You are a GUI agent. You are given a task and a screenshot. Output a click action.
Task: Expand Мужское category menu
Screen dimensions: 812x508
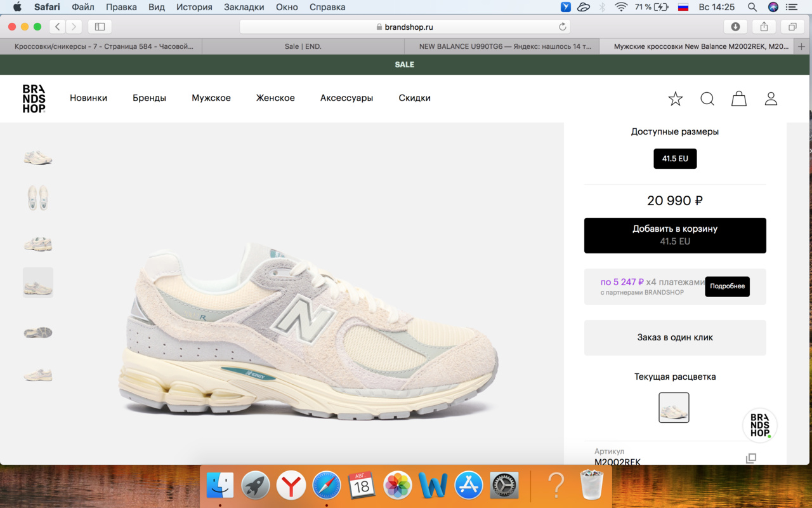211,98
